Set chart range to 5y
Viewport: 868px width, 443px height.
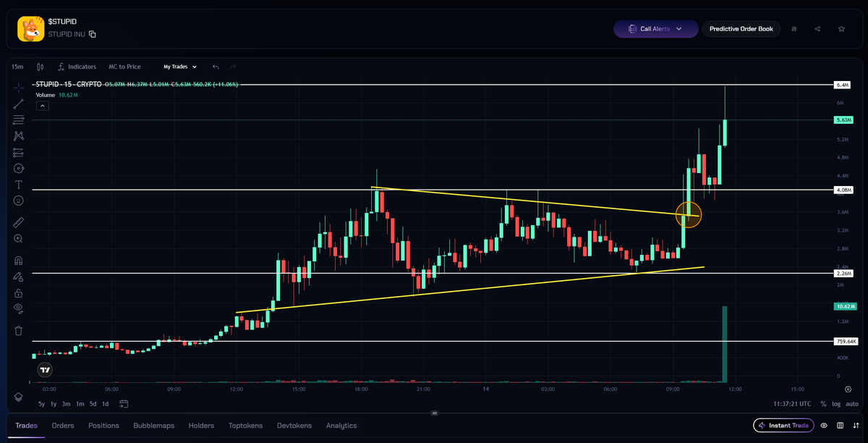tap(42, 404)
